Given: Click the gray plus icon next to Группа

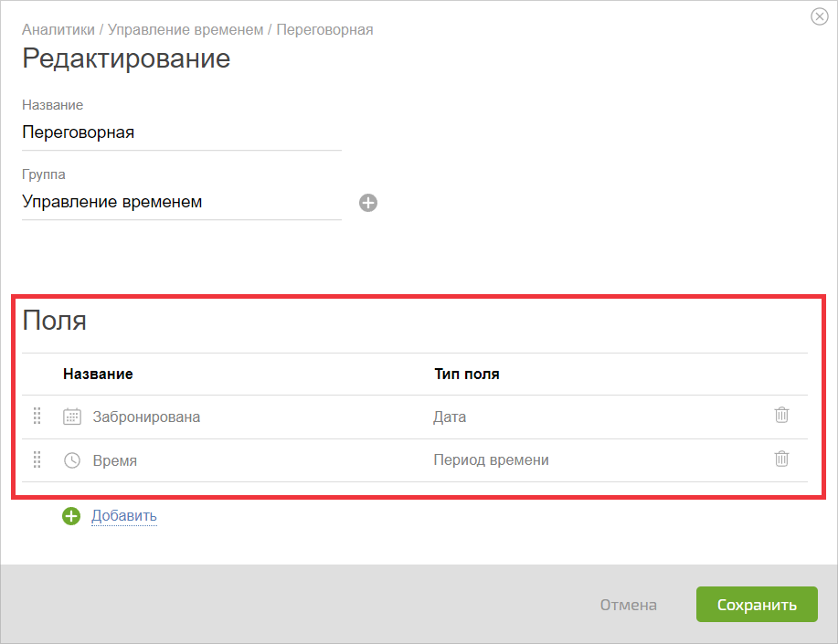Looking at the screenshot, I should (x=367, y=203).
